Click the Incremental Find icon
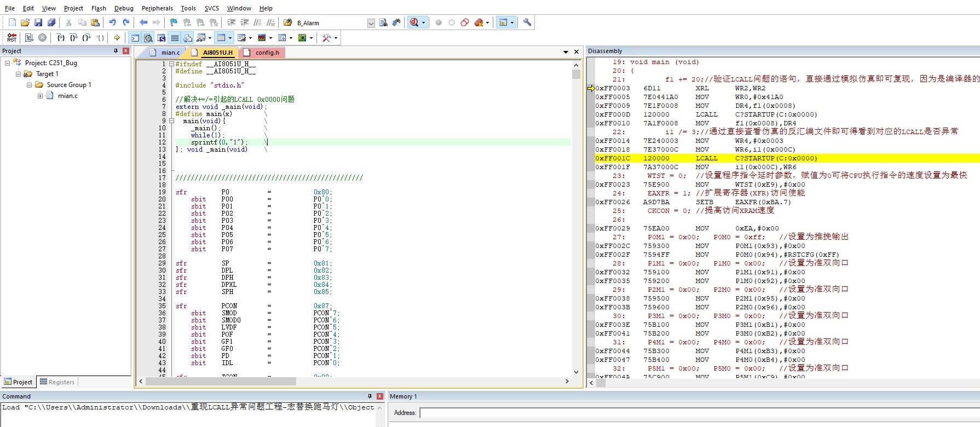 (396, 22)
